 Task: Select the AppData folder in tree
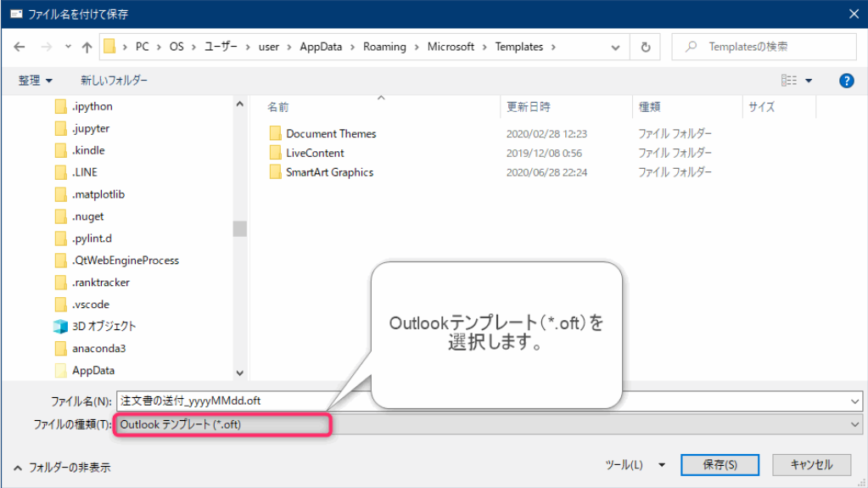93,371
